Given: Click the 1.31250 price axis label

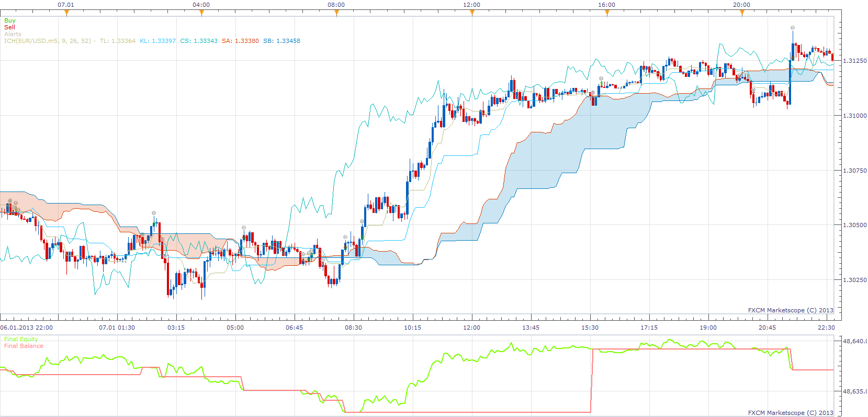Looking at the screenshot, I should [x=854, y=61].
